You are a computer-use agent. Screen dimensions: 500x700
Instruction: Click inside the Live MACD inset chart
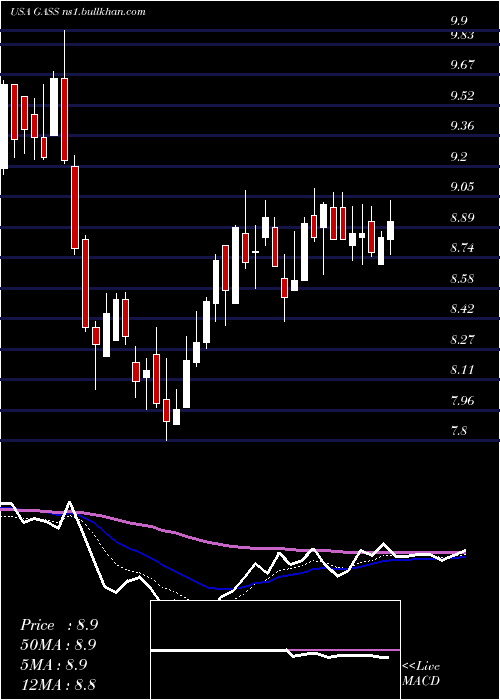point(275,650)
